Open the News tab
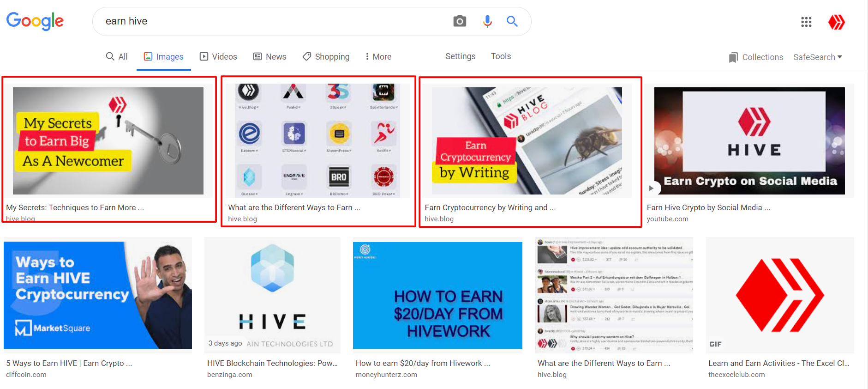868x389 pixels. (270, 56)
